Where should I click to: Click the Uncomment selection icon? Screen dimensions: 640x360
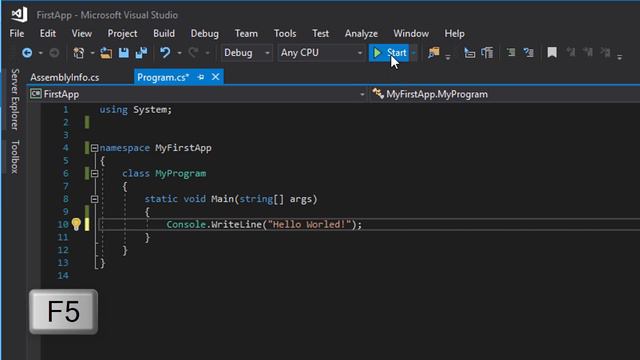pos(529,52)
